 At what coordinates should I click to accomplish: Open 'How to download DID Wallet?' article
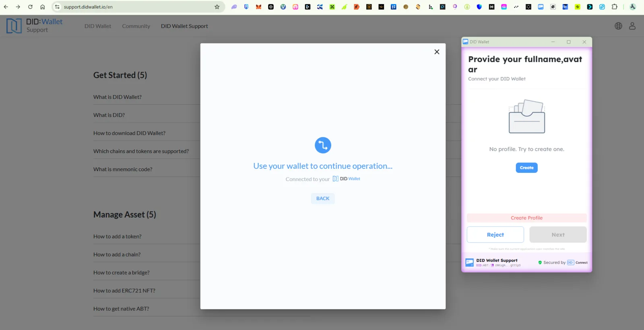[x=129, y=133]
